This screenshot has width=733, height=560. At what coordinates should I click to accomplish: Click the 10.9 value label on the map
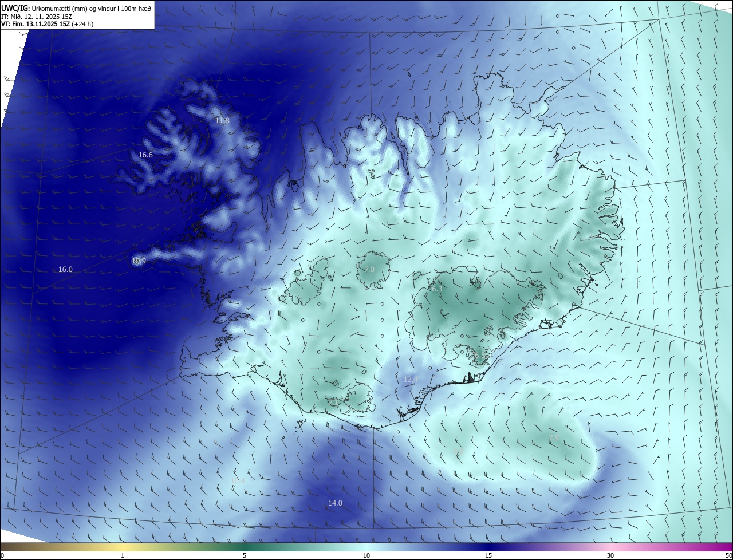139,261
